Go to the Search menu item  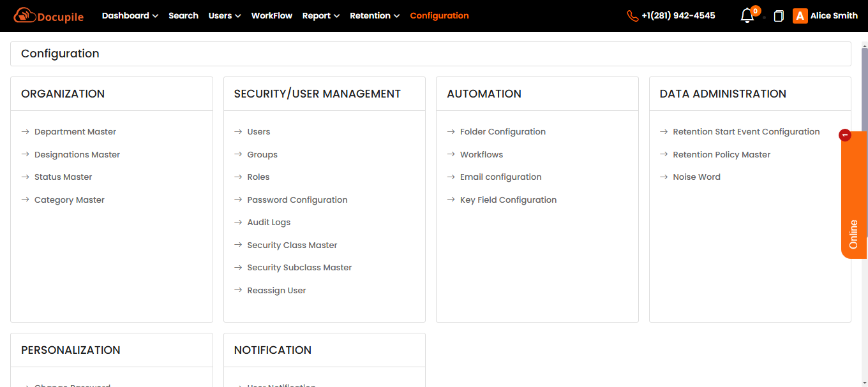point(183,16)
